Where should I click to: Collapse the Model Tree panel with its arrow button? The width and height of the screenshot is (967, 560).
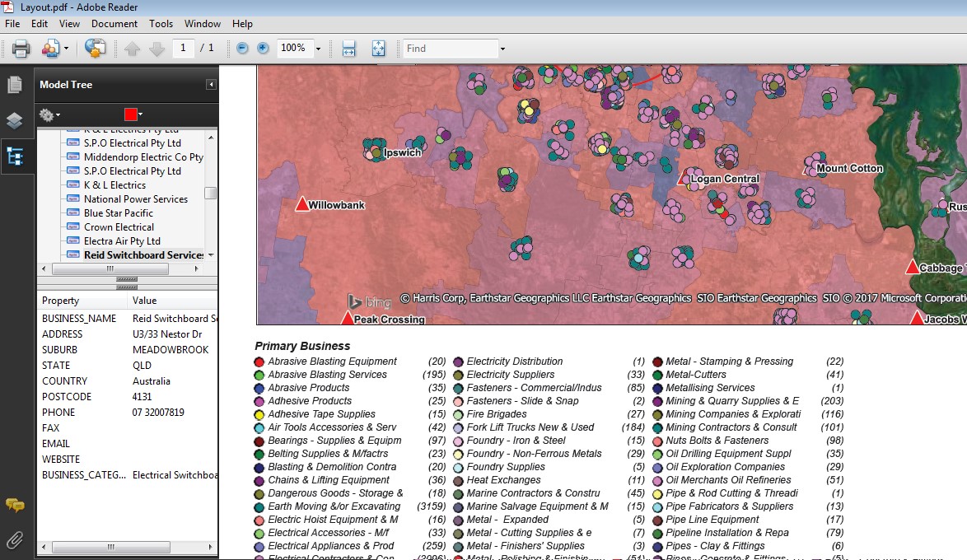(x=212, y=85)
